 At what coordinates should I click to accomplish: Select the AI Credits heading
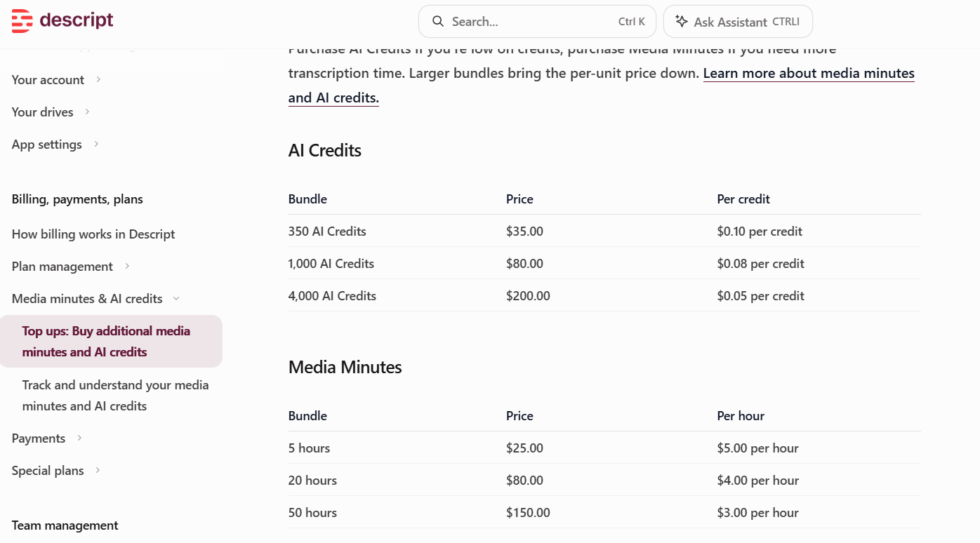click(325, 150)
